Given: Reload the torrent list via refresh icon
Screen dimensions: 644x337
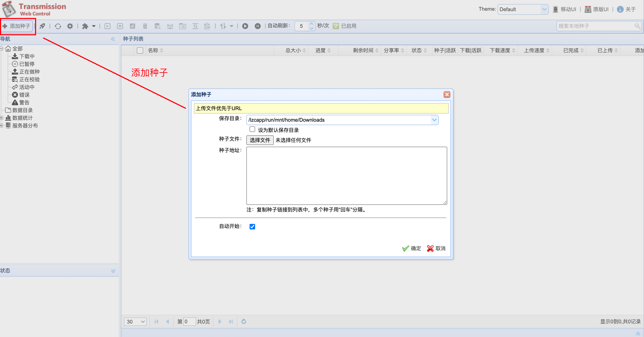Looking at the screenshot, I should coord(58,26).
